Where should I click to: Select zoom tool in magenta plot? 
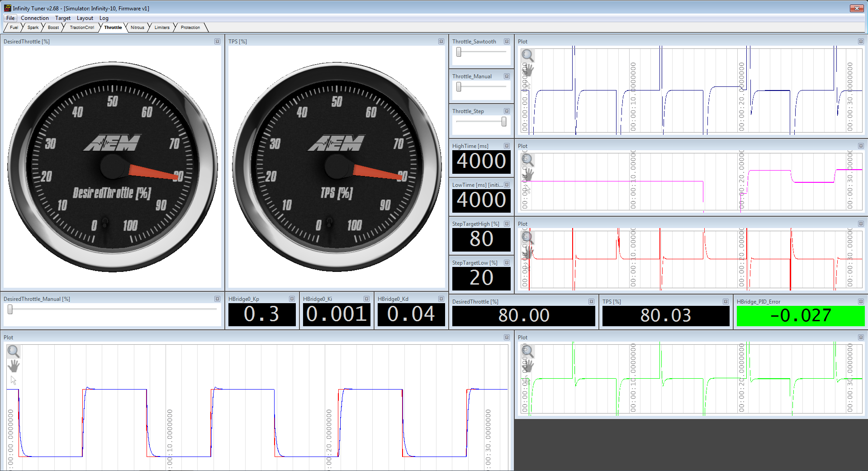(x=528, y=160)
